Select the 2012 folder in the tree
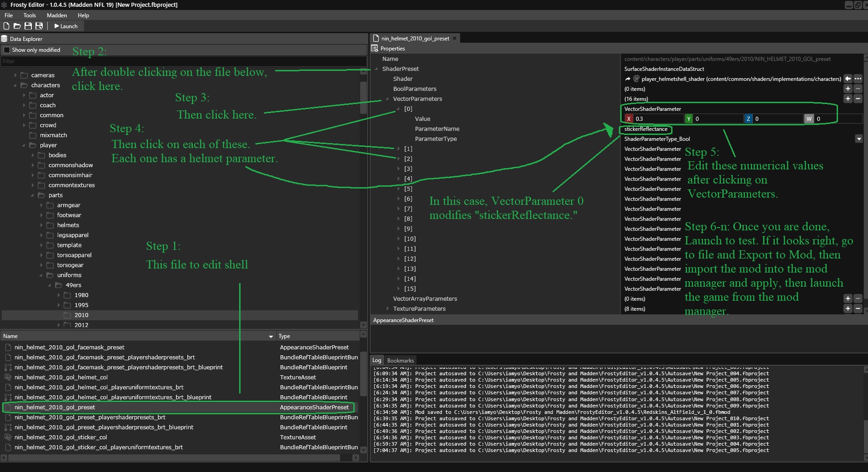Image resolution: width=868 pixels, height=472 pixels. [81, 325]
